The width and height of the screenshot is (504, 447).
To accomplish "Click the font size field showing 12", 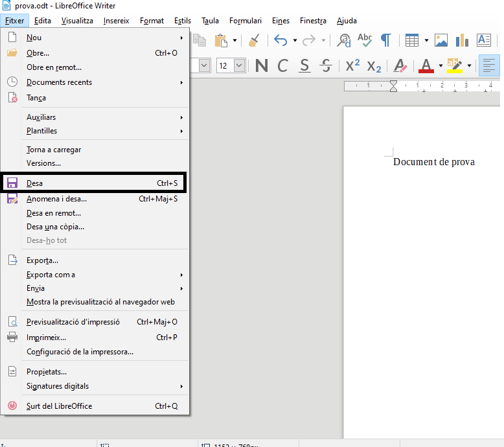I will 225,66.
